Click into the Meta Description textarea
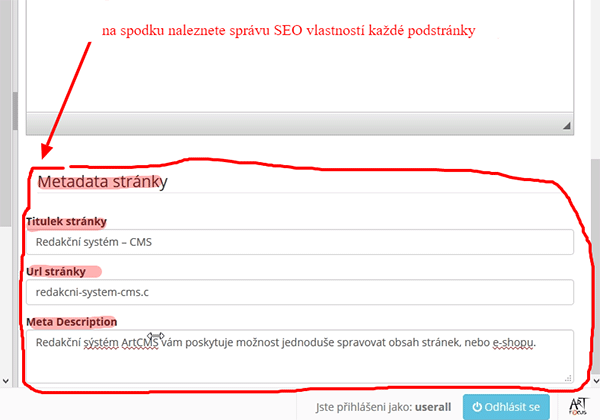 [x=300, y=356]
